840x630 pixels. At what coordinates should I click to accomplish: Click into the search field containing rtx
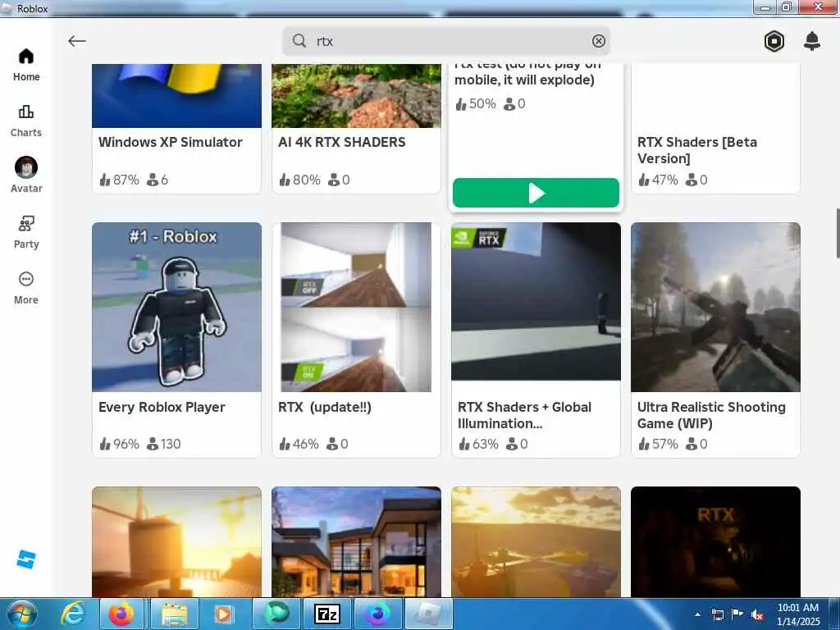446,41
